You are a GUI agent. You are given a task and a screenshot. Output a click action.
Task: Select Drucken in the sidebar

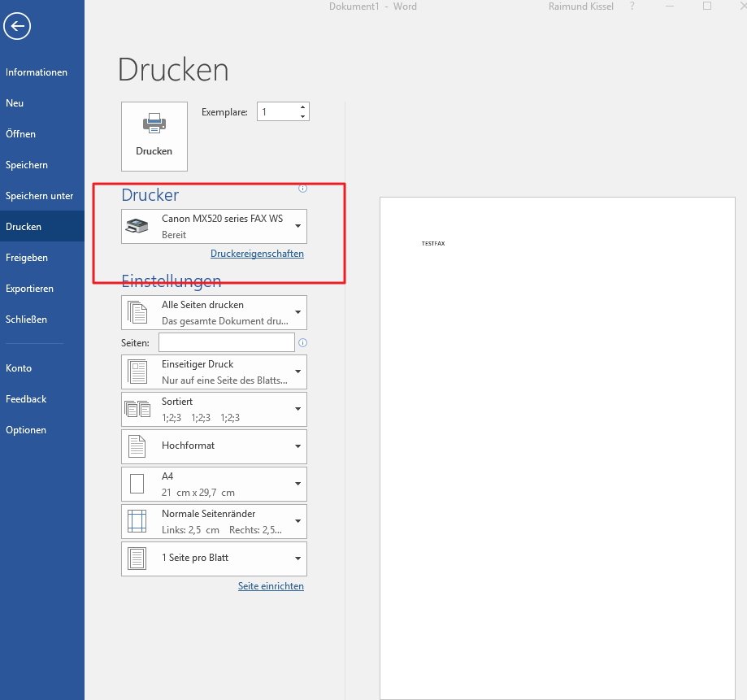(x=42, y=226)
